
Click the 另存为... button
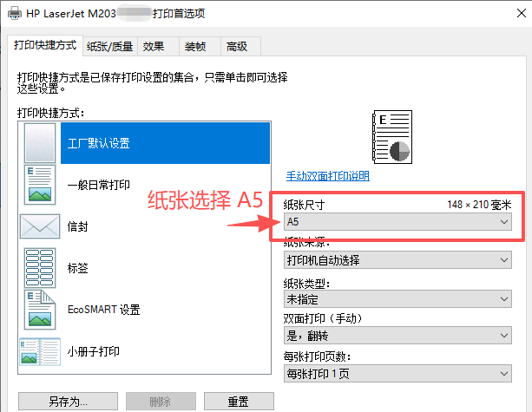click(x=68, y=402)
